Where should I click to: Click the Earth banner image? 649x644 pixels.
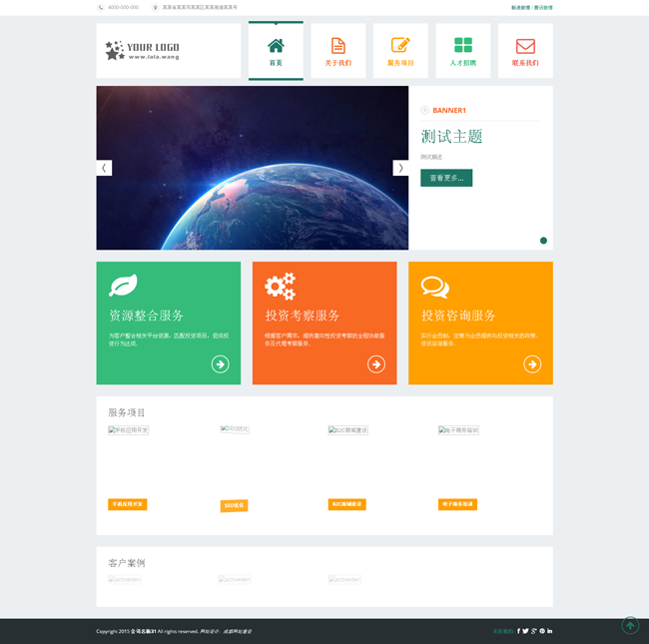(x=253, y=168)
